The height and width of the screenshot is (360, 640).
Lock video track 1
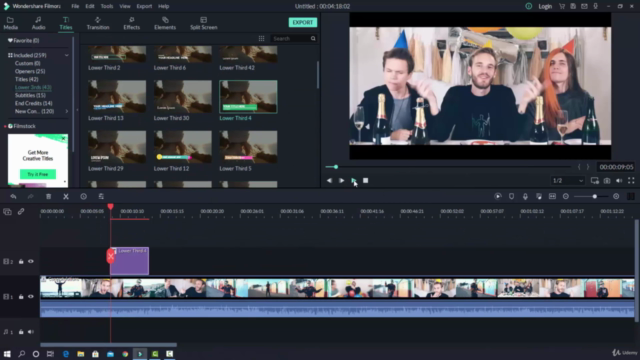coord(21,297)
